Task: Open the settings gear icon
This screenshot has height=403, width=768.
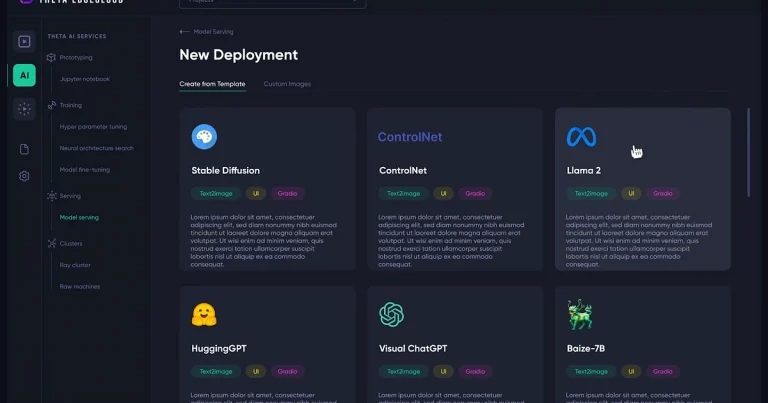Action: tap(24, 176)
